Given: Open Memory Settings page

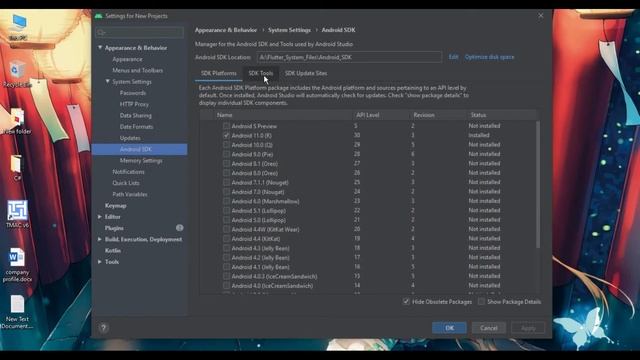Looking at the screenshot, I should coord(141,160).
